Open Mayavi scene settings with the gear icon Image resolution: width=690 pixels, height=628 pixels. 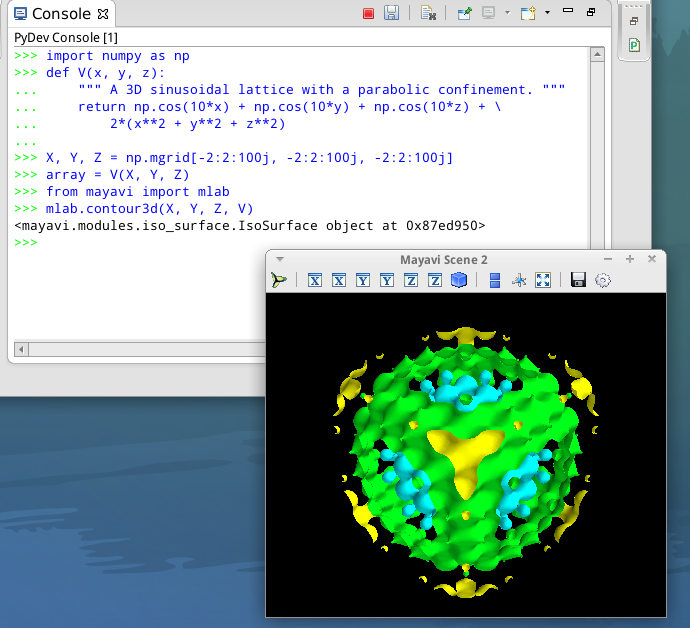(603, 280)
